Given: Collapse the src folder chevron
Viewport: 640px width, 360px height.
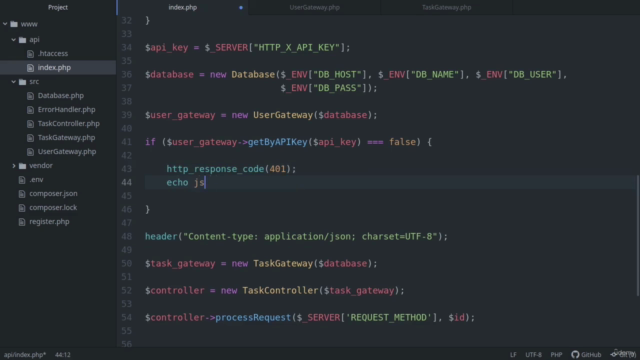Looking at the screenshot, I should click(x=13, y=82).
